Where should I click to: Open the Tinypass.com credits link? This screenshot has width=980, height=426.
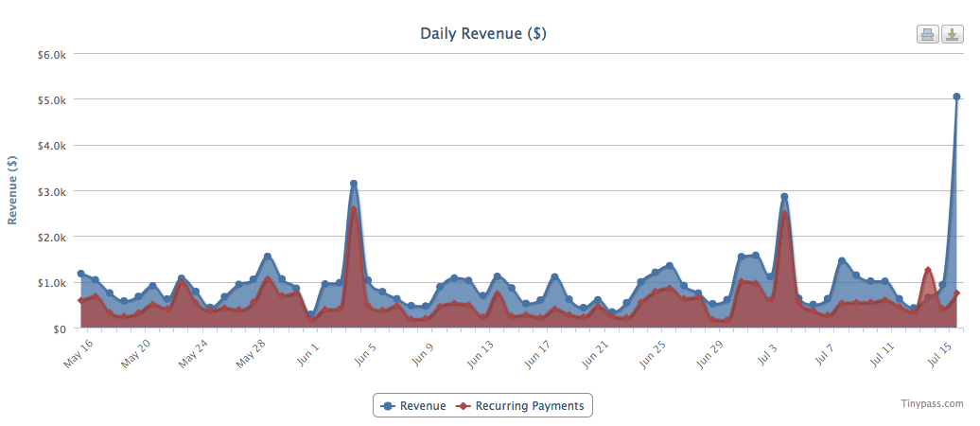(932, 402)
